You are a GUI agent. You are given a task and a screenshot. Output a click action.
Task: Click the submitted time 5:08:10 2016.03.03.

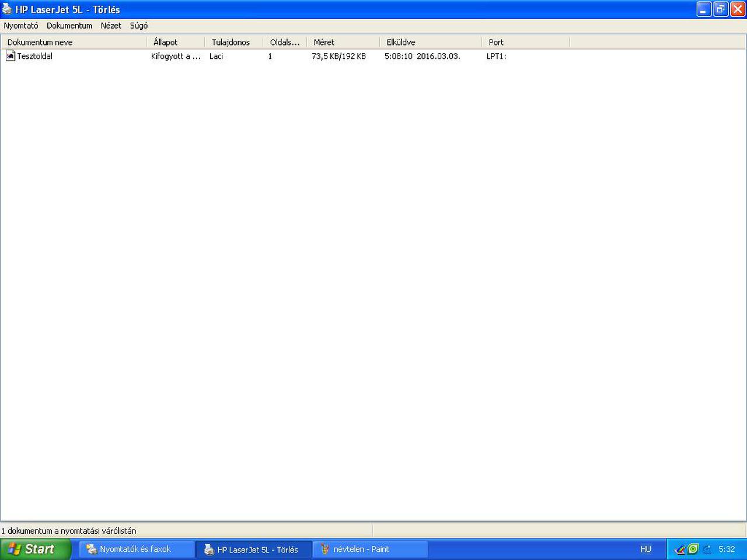pos(422,56)
